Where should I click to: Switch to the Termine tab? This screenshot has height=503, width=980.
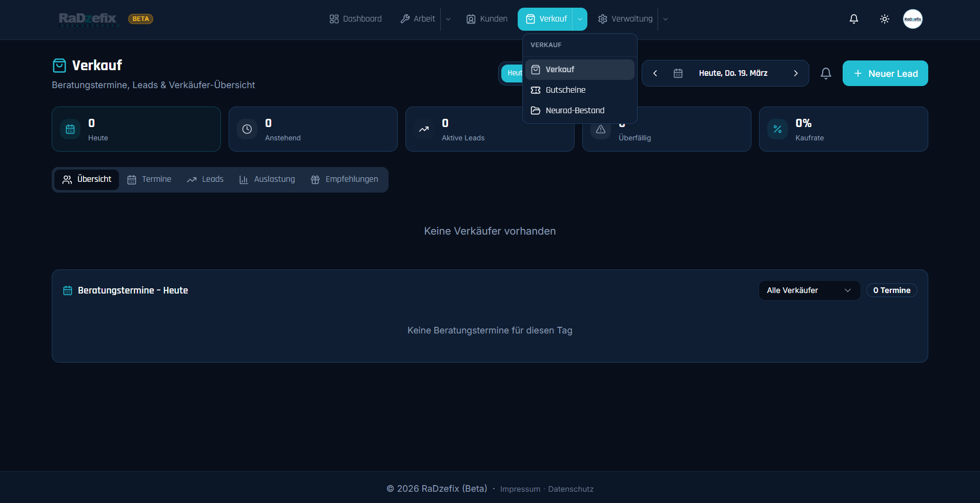[x=149, y=179]
